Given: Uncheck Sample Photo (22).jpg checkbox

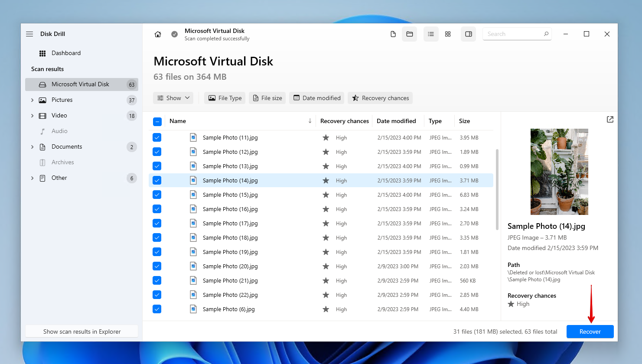Looking at the screenshot, I should [157, 295].
